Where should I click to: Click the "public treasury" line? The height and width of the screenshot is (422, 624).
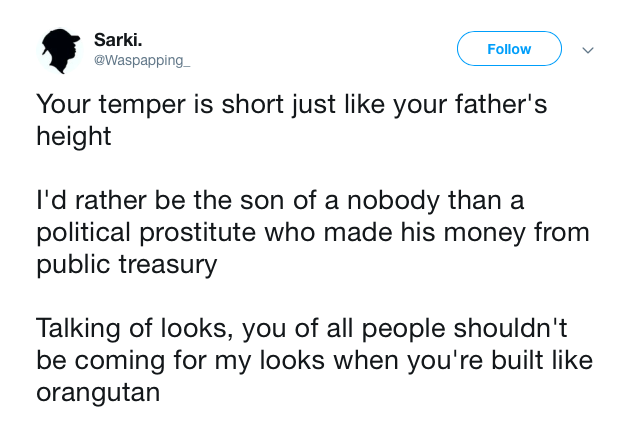127,266
